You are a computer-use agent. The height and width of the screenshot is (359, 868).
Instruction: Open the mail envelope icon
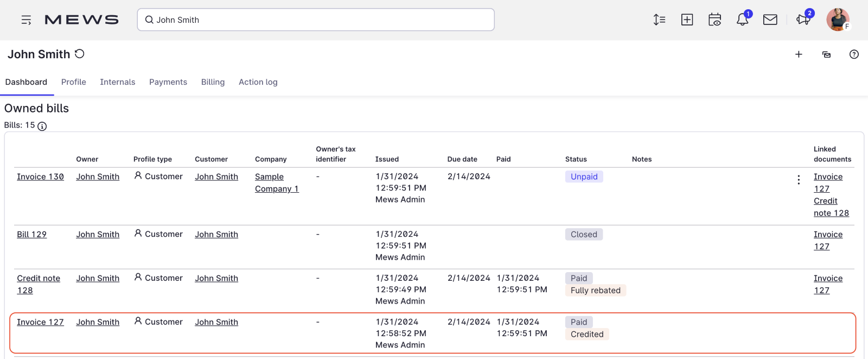pos(770,20)
